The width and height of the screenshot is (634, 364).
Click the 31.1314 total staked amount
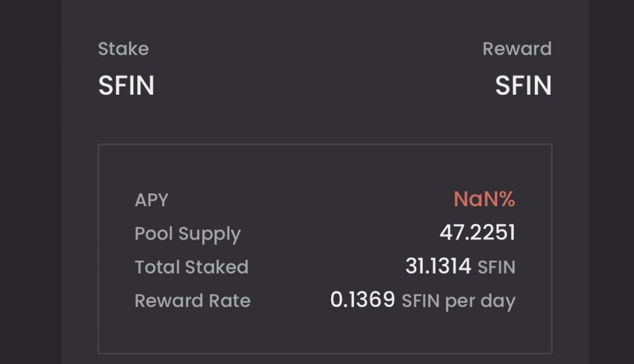coord(438,267)
